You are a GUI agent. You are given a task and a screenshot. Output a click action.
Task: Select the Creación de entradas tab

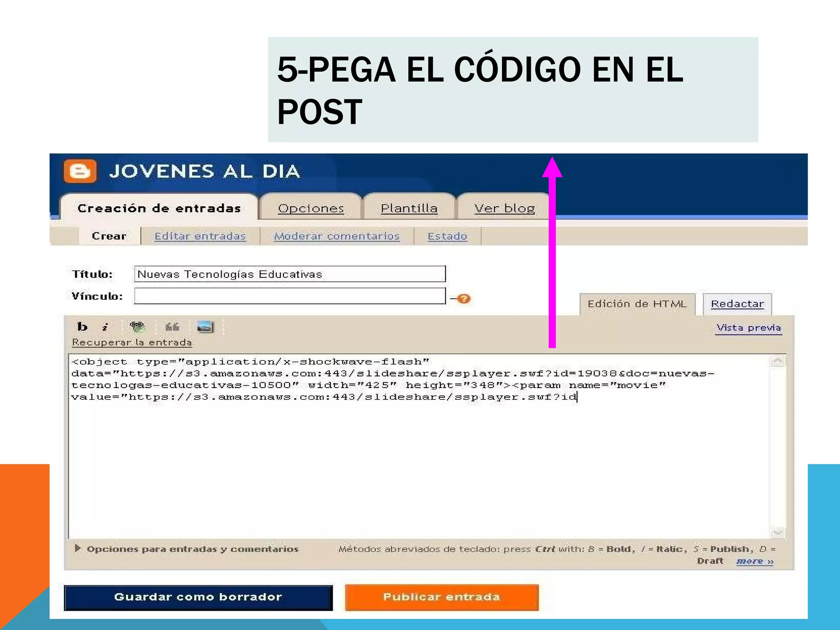pyautogui.click(x=159, y=208)
